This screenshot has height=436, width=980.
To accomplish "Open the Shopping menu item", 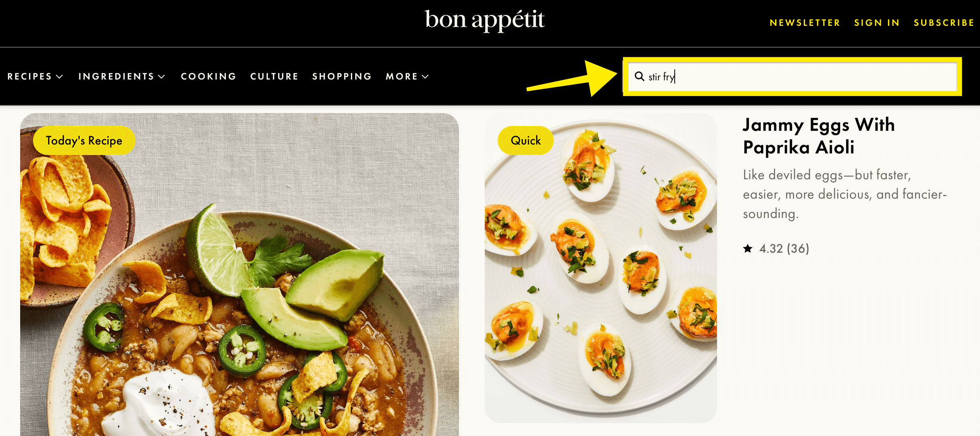I will click(342, 76).
